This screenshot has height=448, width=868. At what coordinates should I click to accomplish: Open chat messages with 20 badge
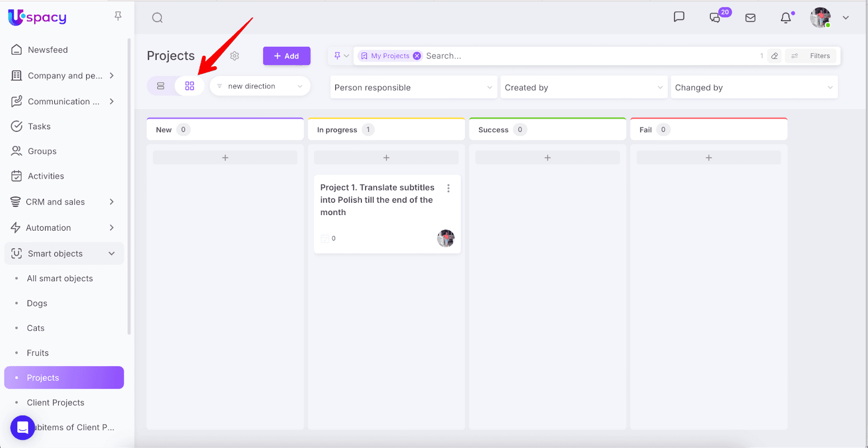click(x=716, y=17)
